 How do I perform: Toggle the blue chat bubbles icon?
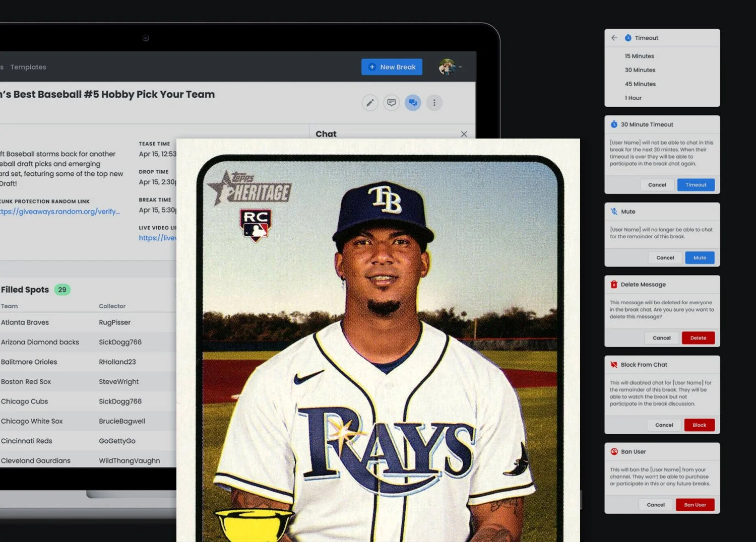413,103
